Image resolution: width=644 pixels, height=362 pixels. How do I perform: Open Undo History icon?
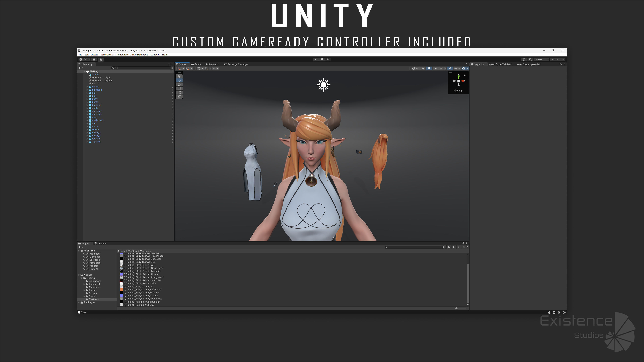[523, 59]
